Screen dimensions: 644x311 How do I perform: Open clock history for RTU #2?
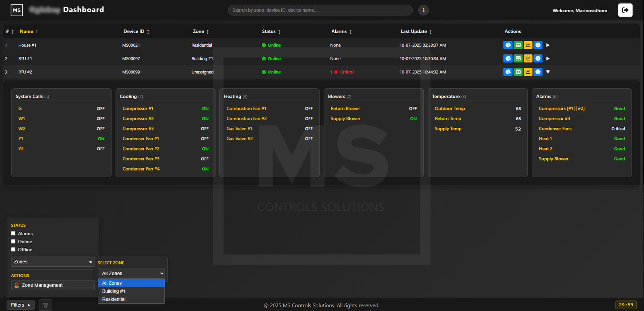click(538, 72)
